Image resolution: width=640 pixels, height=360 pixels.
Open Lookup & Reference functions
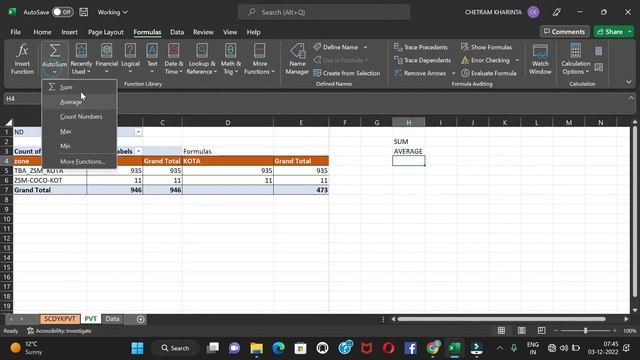point(202,59)
